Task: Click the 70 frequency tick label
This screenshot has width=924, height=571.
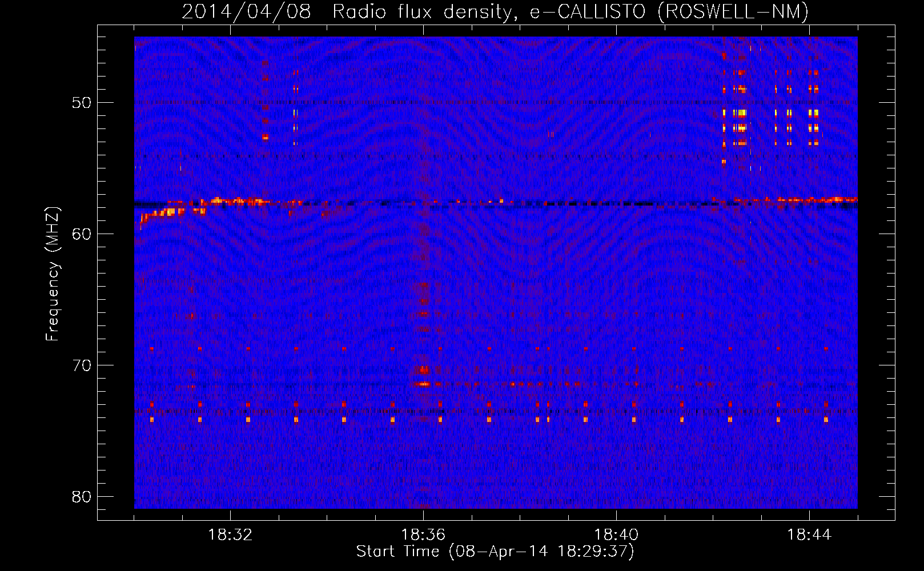Action: [82, 365]
